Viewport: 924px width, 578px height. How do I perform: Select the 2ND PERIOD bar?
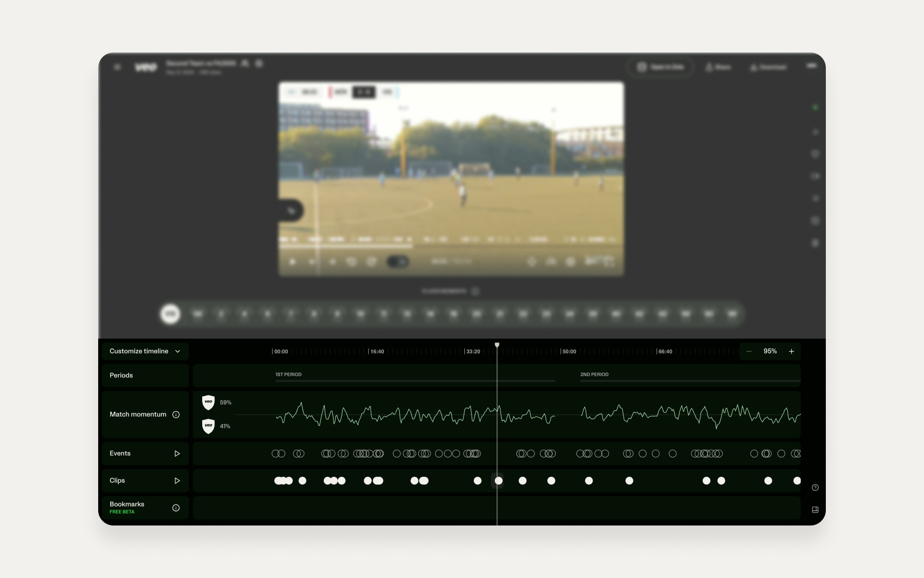tap(690, 381)
